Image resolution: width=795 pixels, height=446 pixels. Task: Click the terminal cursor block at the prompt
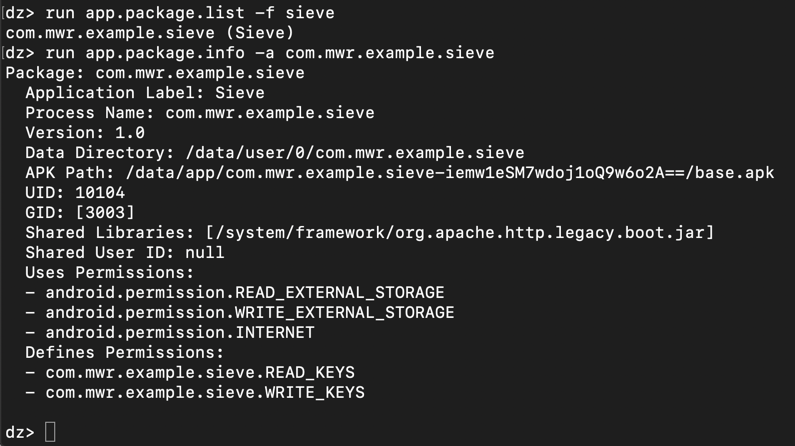[x=51, y=432]
